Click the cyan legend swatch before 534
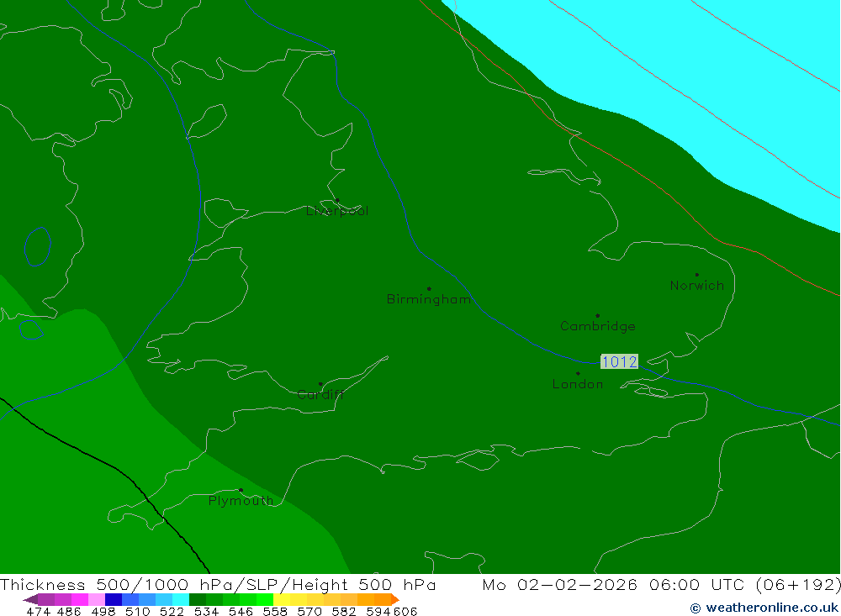The height and width of the screenshot is (616, 841). point(180,599)
